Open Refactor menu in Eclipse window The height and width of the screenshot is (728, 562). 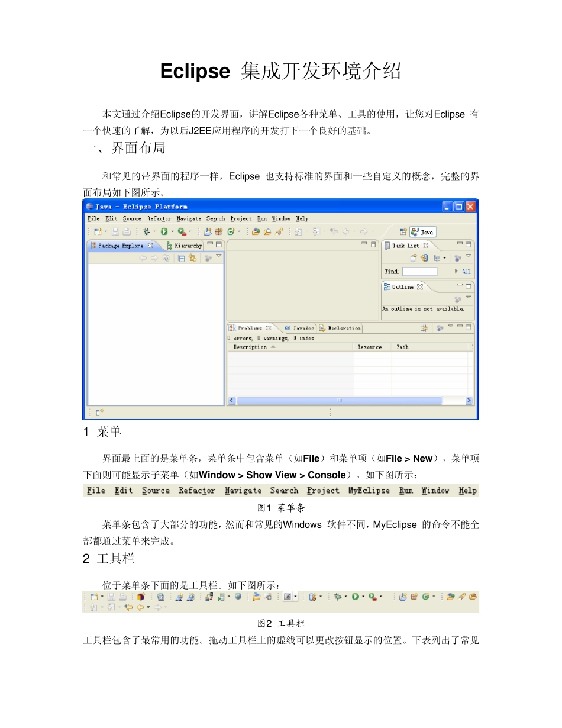tap(159, 218)
